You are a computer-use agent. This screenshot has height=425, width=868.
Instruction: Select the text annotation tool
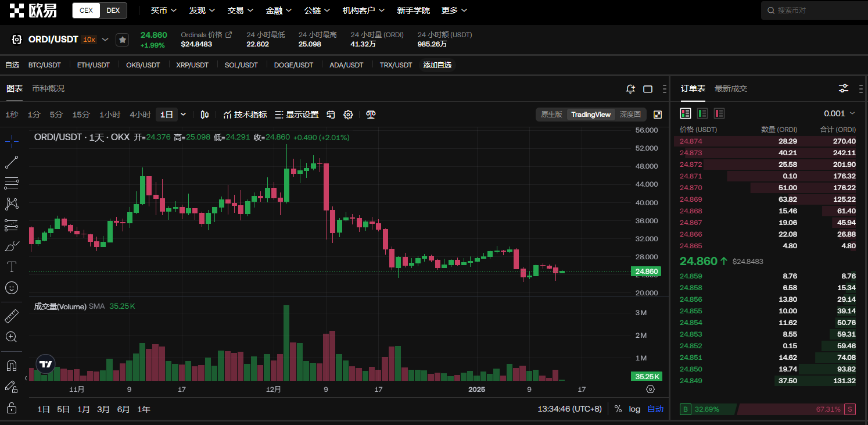(x=12, y=267)
